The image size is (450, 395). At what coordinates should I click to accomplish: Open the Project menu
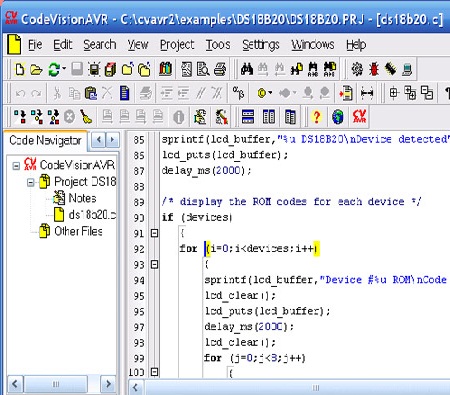click(177, 45)
